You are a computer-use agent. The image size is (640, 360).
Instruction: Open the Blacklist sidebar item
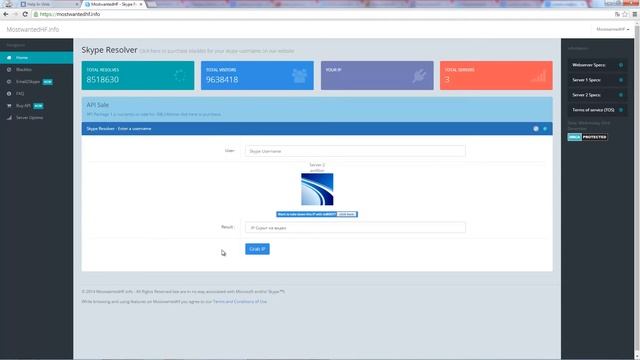pyautogui.click(x=36, y=70)
